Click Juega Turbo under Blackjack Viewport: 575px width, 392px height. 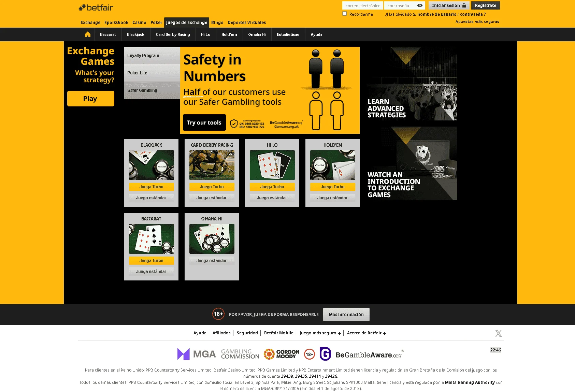[x=152, y=187]
